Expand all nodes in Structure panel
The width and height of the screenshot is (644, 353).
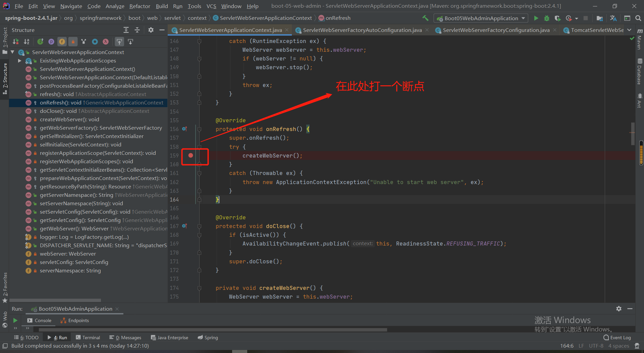[x=126, y=30]
